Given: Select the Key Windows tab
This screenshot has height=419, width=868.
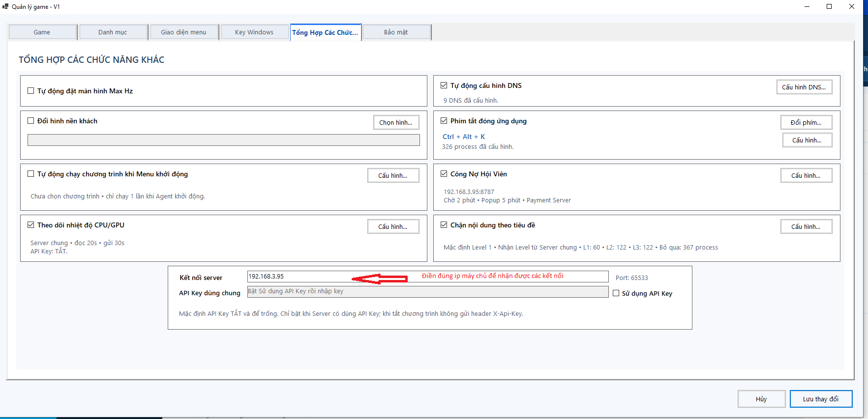Looking at the screenshot, I should point(255,32).
